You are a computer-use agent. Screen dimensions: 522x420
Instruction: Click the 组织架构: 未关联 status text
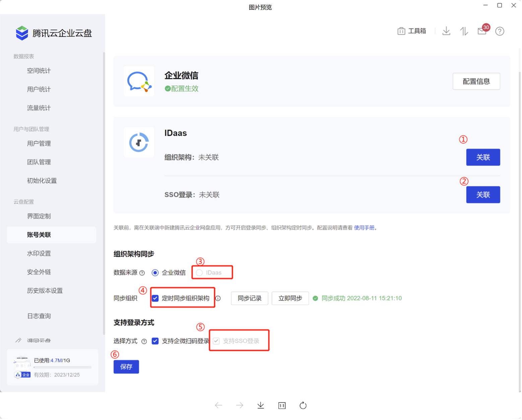[192, 158]
